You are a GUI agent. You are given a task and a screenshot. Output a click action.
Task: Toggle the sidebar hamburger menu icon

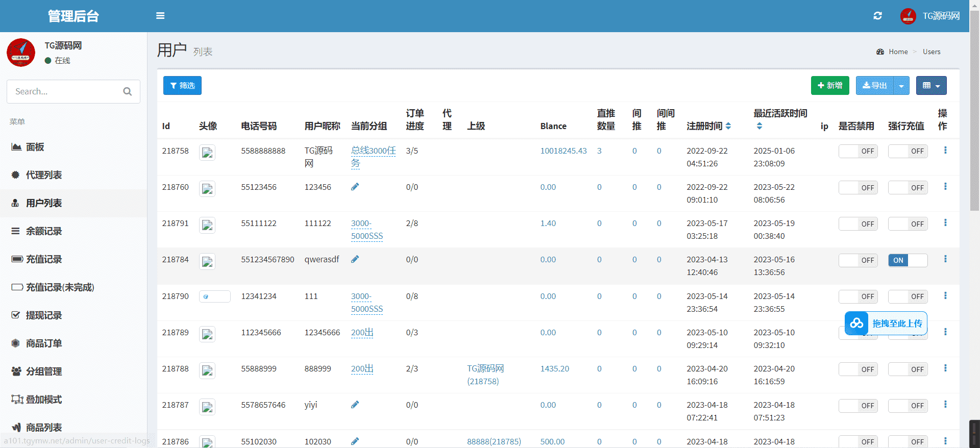point(160,16)
